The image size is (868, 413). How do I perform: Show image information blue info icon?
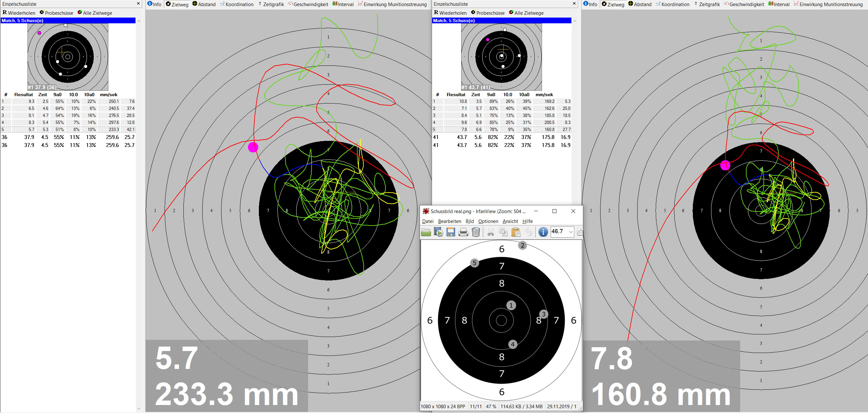coord(543,232)
